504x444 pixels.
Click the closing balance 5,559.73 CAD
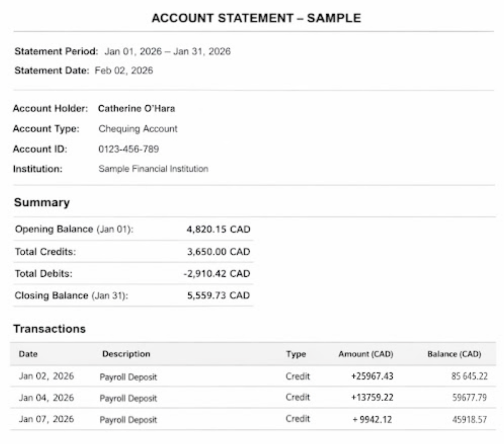click(218, 295)
